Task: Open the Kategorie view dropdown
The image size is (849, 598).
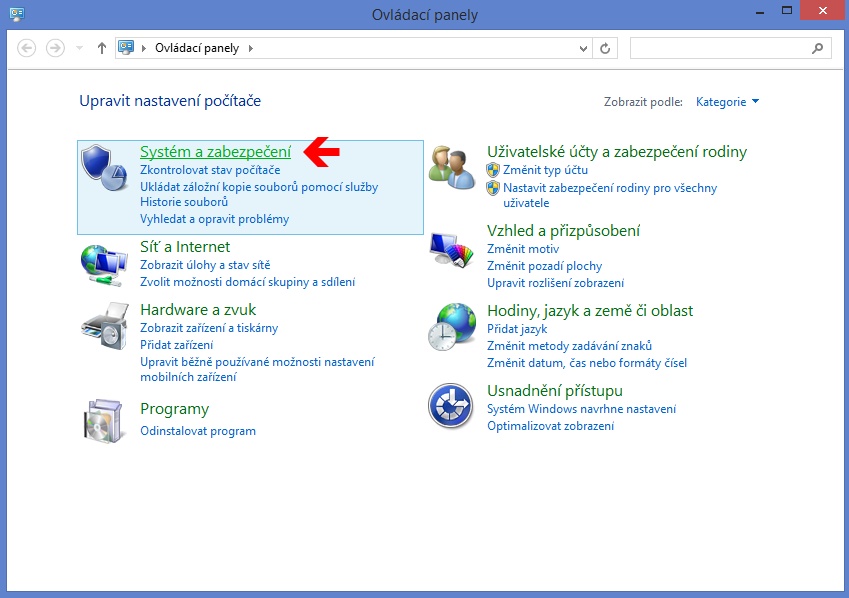Action: pyautogui.click(x=727, y=102)
